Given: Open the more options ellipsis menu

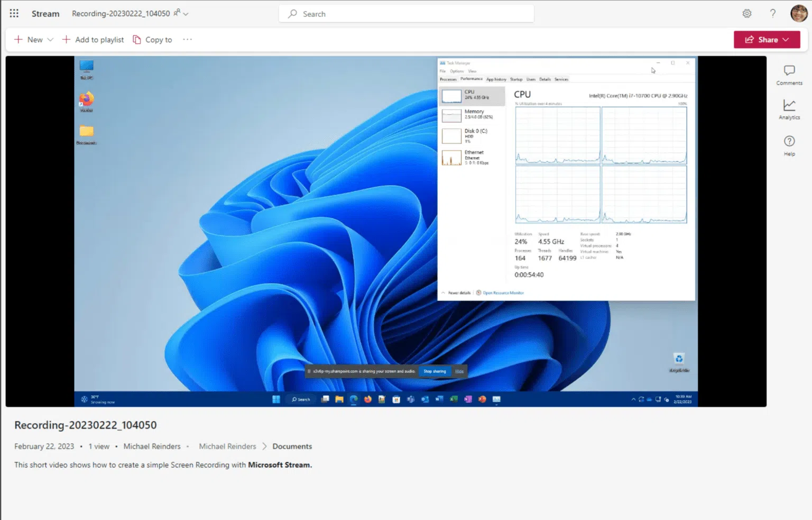Looking at the screenshot, I should [187, 39].
